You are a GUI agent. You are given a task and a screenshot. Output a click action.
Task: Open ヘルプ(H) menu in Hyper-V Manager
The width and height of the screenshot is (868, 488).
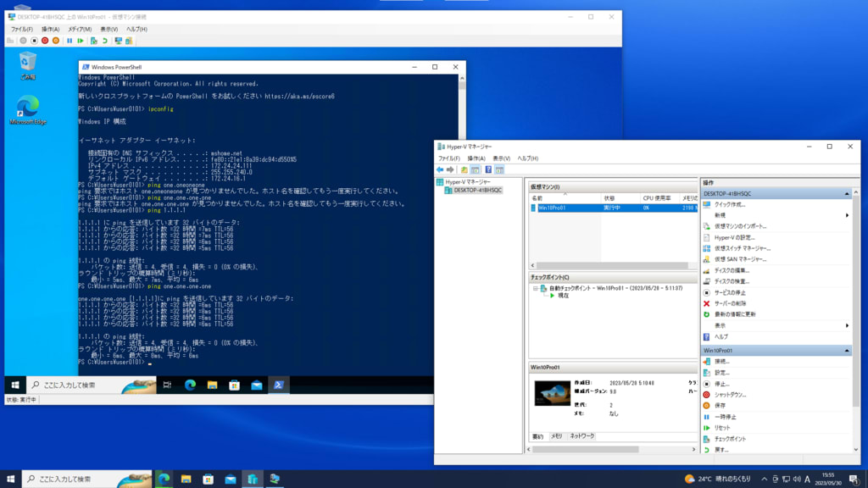pyautogui.click(x=527, y=158)
